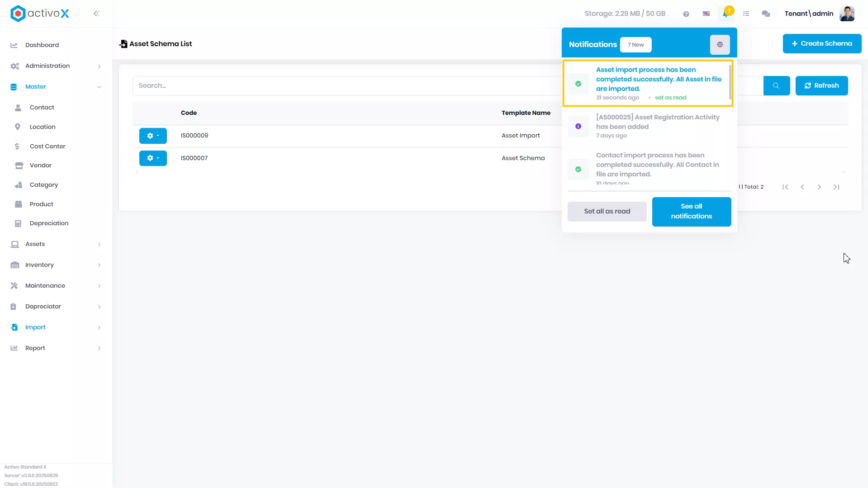Collapse the Master menu

coord(56,87)
